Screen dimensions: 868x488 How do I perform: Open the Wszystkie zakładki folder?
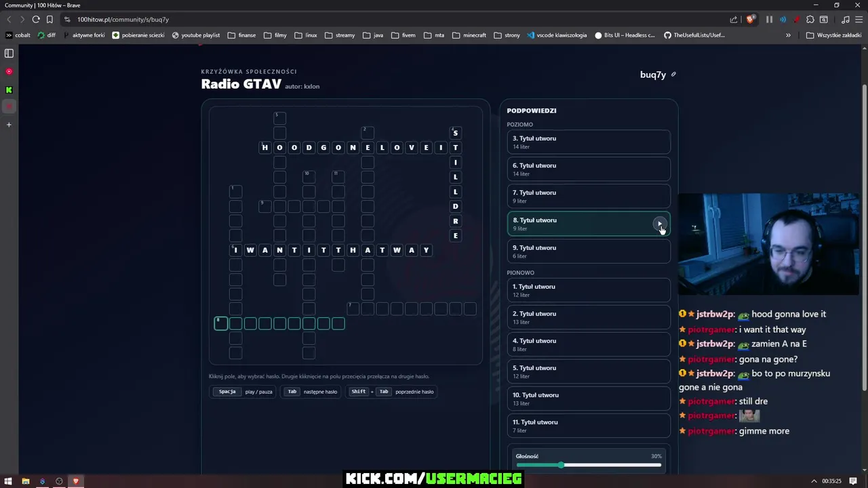click(x=833, y=35)
